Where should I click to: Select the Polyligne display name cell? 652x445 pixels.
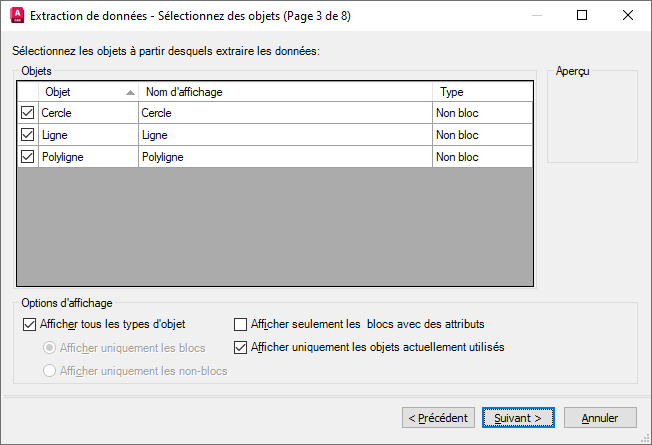[285, 157]
